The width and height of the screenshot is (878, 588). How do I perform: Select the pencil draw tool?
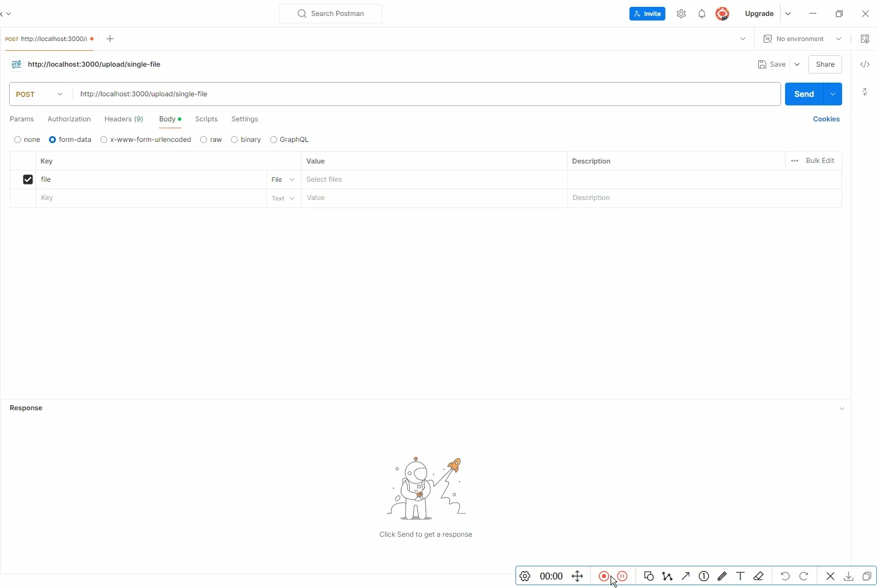tap(722, 576)
